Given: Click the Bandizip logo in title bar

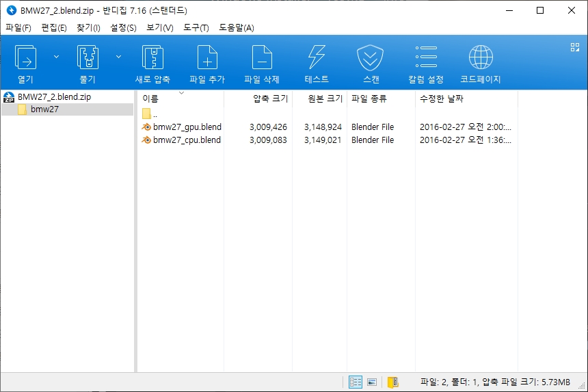Looking at the screenshot, I should (x=12, y=10).
